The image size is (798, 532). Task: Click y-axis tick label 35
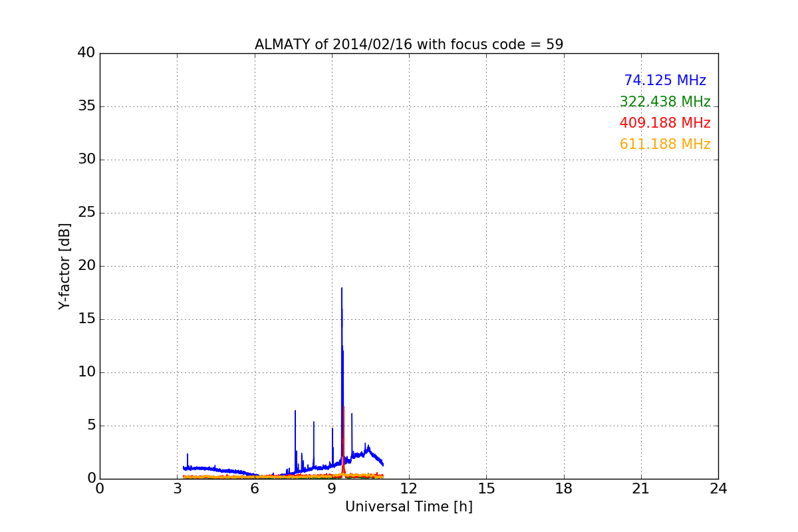(86, 106)
